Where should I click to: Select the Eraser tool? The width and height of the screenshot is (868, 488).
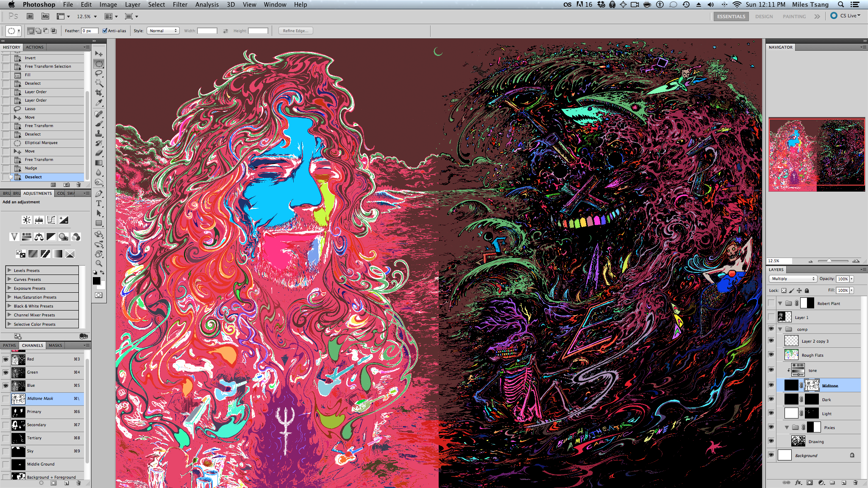99,153
